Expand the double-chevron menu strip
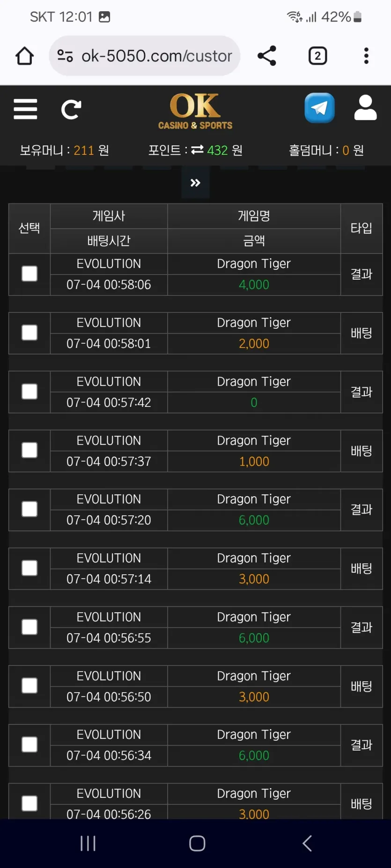Image resolution: width=391 pixels, height=868 pixels. pos(195,183)
